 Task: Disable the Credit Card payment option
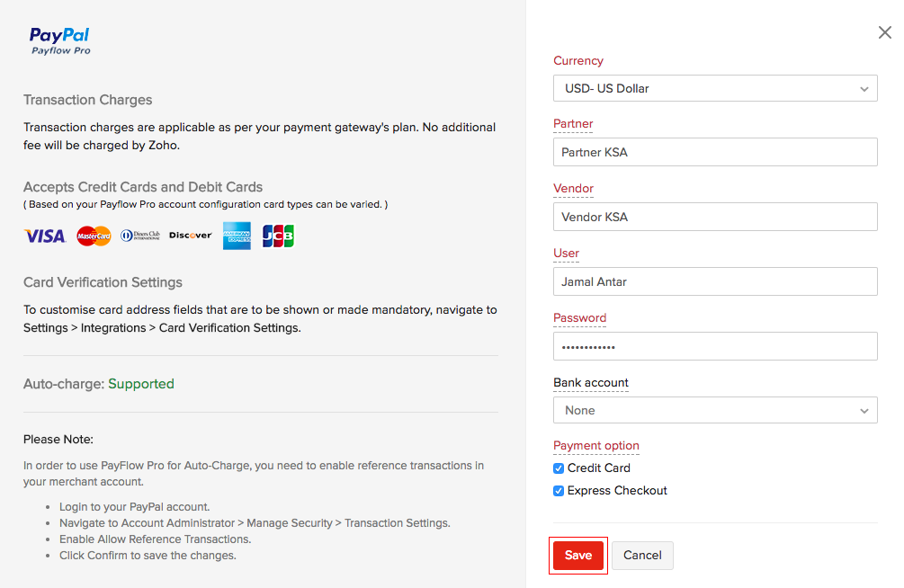(559, 468)
